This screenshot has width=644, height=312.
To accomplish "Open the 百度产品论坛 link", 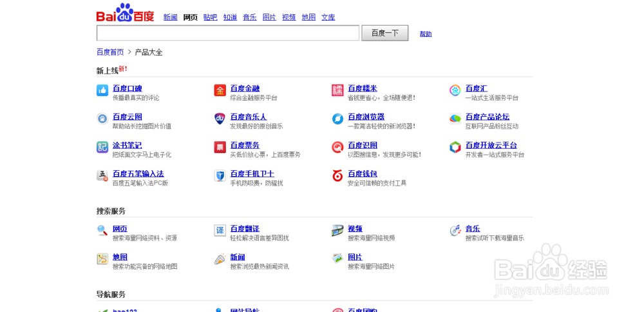I will (x=487, y=117).
